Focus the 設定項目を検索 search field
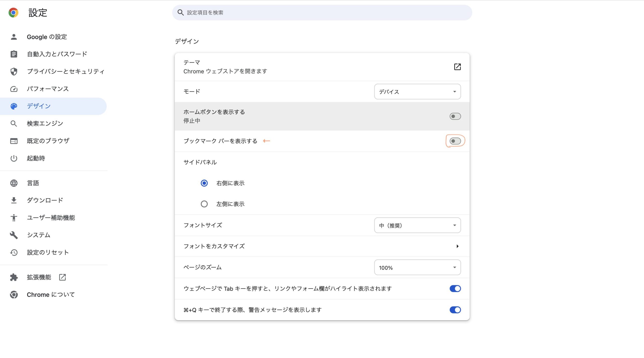The image size is (644, 358). point(322,13)
